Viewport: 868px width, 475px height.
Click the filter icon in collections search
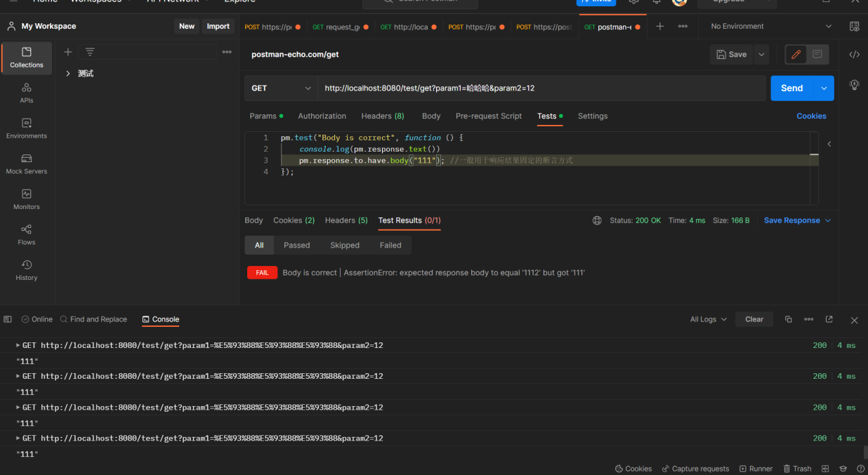point(90,52)
